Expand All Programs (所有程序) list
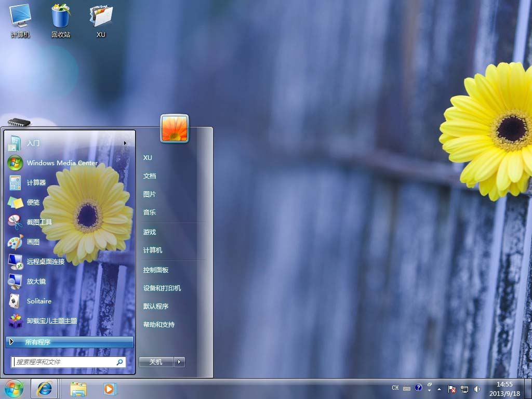The width and height of the screenshot is (532, 399). 70,342
